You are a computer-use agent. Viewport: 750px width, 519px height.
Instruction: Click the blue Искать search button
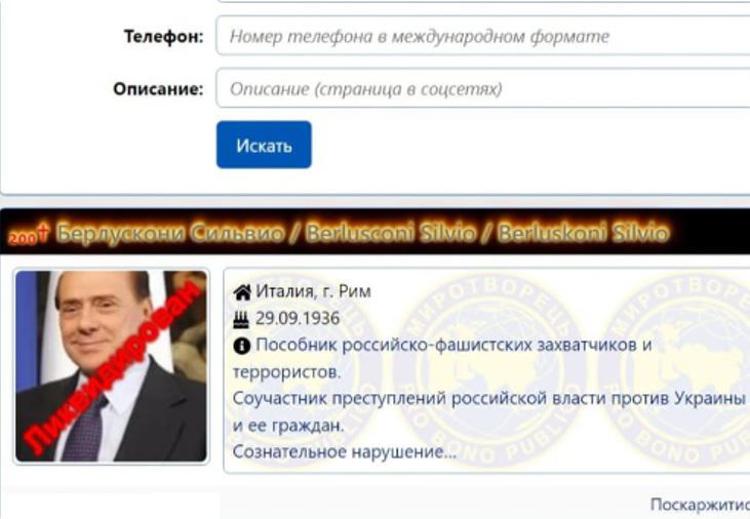(x=264, y=145)
